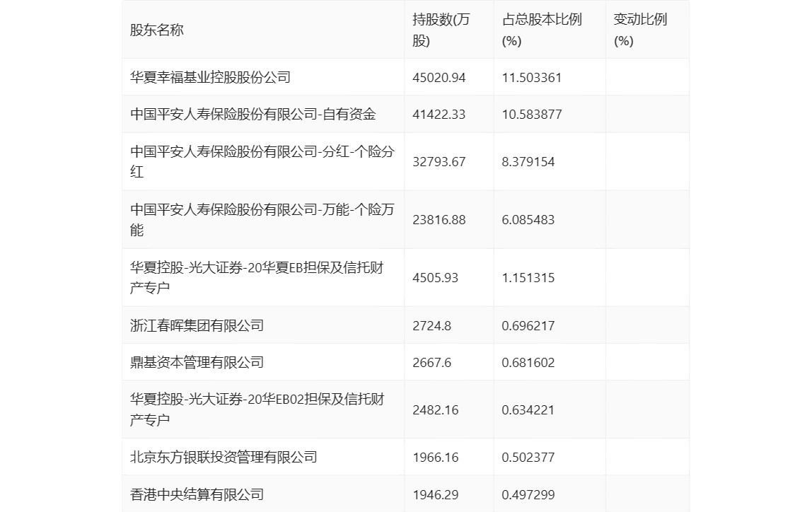The width and height of the screenshot is (812, 512).
Task: Click the value 2667.6
Action: (431, 362)
